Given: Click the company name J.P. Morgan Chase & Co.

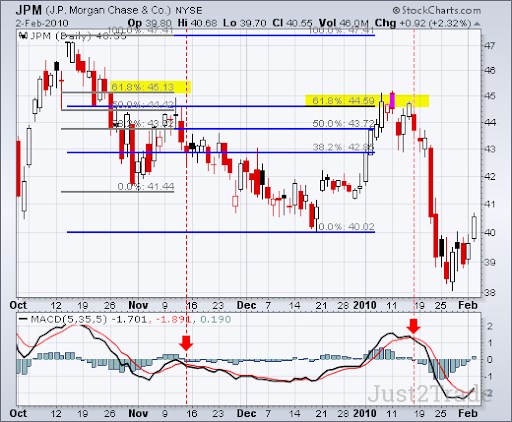Looking at the screenshot, I should pos(108,11).
